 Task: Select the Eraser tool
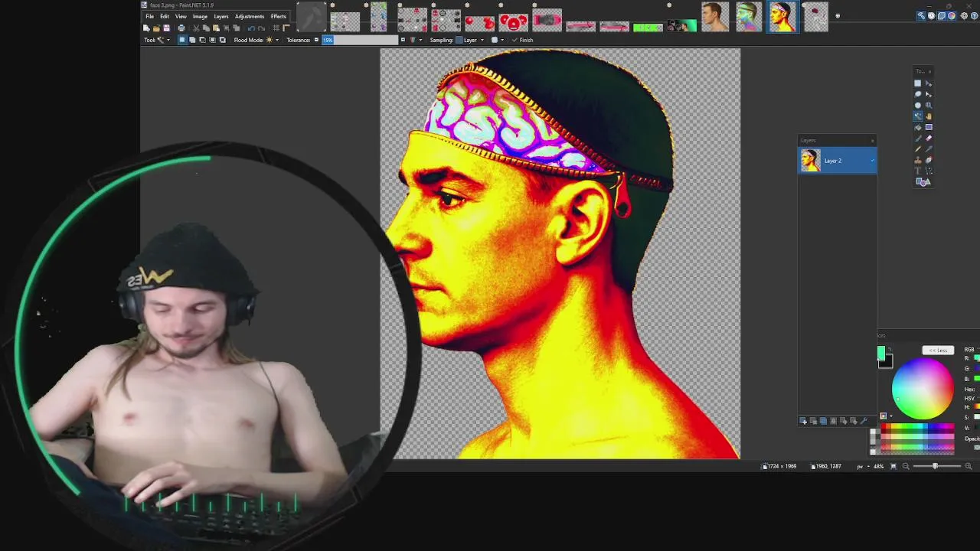click(929, 138)
